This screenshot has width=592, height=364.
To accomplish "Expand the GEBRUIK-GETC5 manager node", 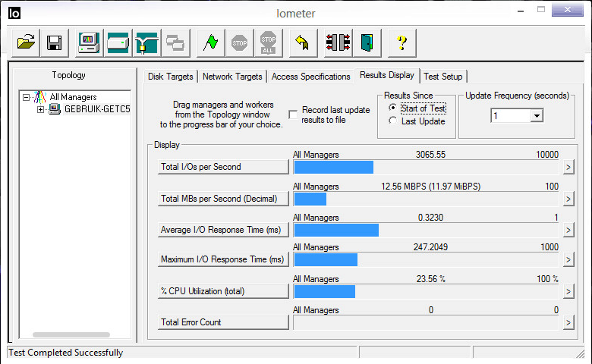I will 40,109.
